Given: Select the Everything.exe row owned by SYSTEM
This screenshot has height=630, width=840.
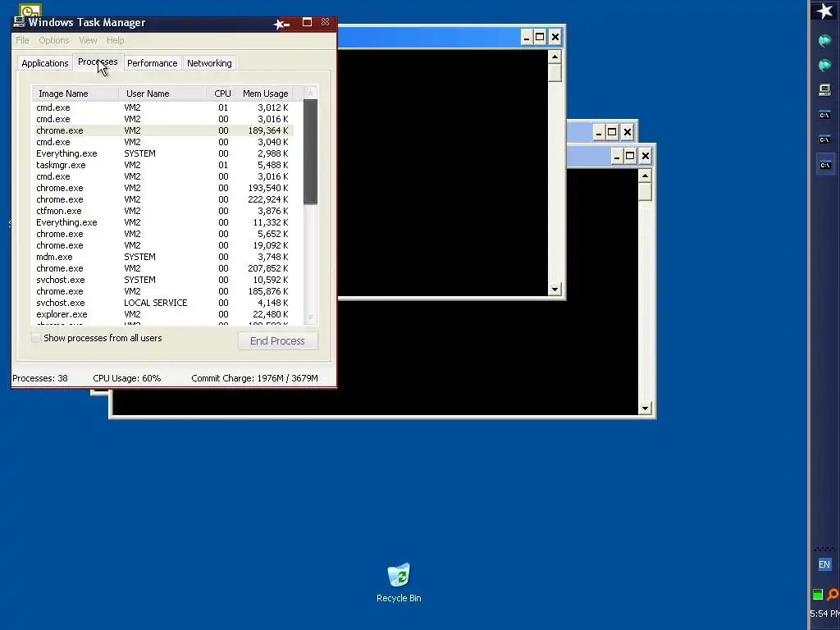Looking at the screenshot, I should (163, 153).
